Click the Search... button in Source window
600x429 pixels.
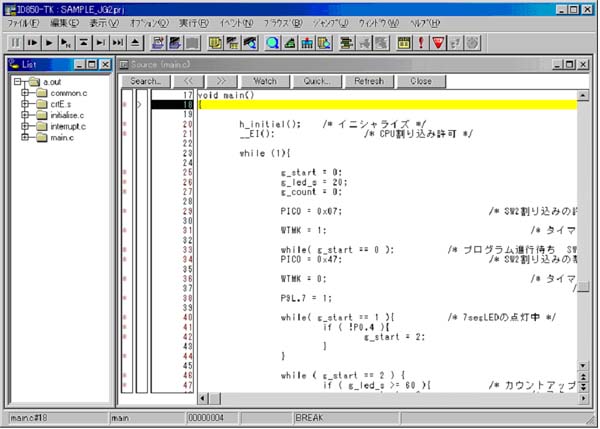146,80
